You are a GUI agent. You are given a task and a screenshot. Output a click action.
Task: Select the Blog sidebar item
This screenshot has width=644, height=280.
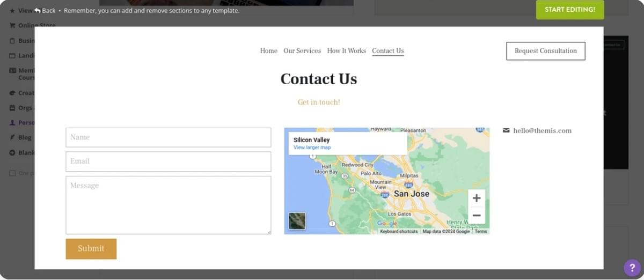(25, 137)
